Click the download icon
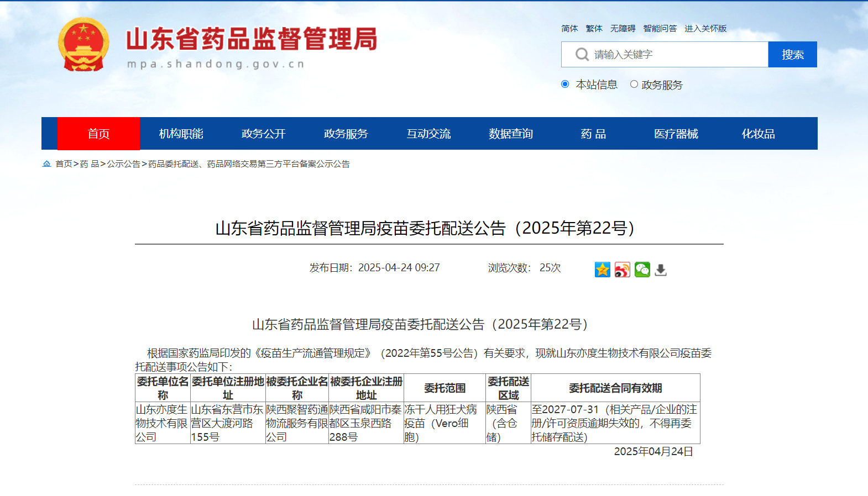This screenshot has height=496, width=868. [661, 270]
